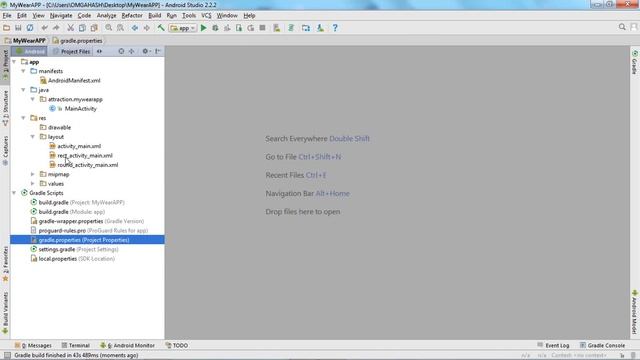Switch to the Project Files view tab
Viewport: 640px width, 360px height.
click(x=71, y=51)
